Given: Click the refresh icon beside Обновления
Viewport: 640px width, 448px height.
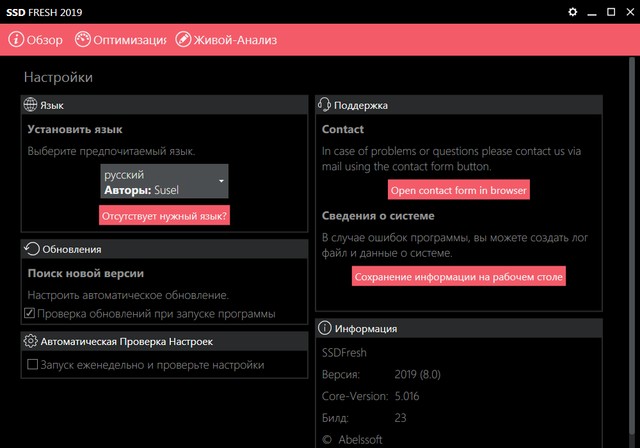Looking at the screenshot, I should [x=31, y=249].
